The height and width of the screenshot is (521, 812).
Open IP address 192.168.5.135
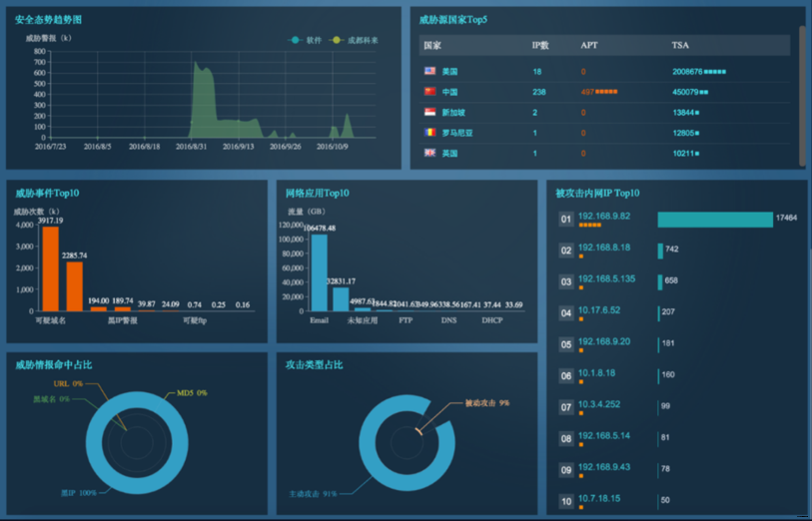coord(606,278)
